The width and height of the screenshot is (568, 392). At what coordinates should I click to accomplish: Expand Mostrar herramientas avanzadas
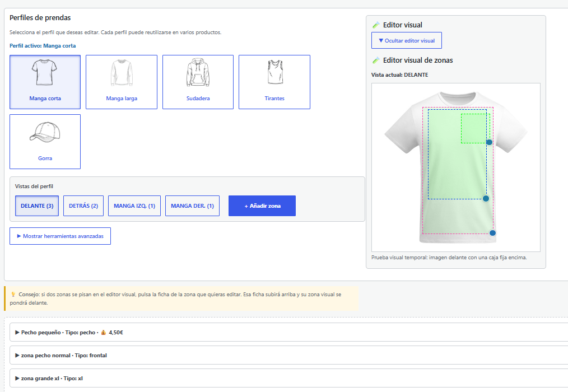click(x=60, y=236)
